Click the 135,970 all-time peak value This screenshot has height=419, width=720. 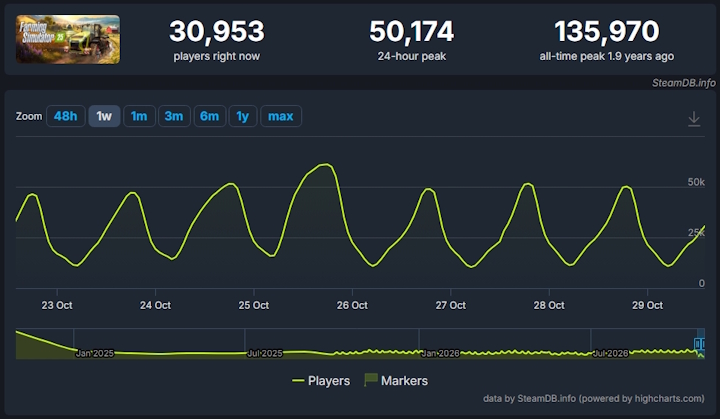click(607, 31)
